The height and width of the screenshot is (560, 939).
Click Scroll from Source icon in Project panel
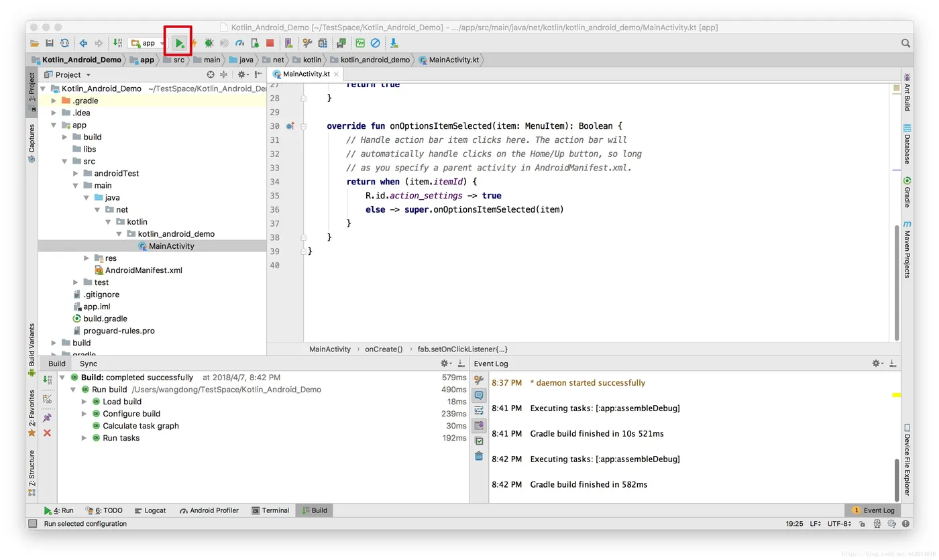(x=211, y=74)
